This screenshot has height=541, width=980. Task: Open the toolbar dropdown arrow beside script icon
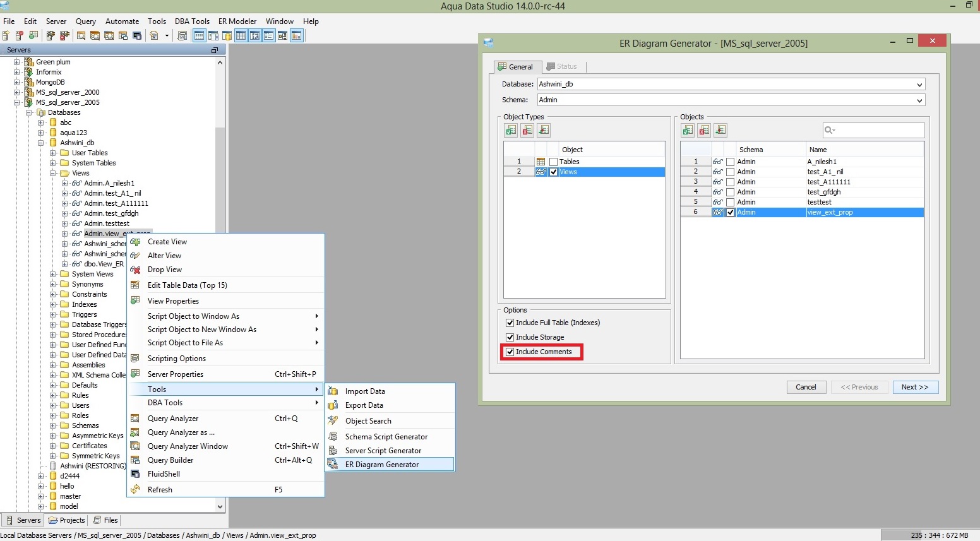167,36
